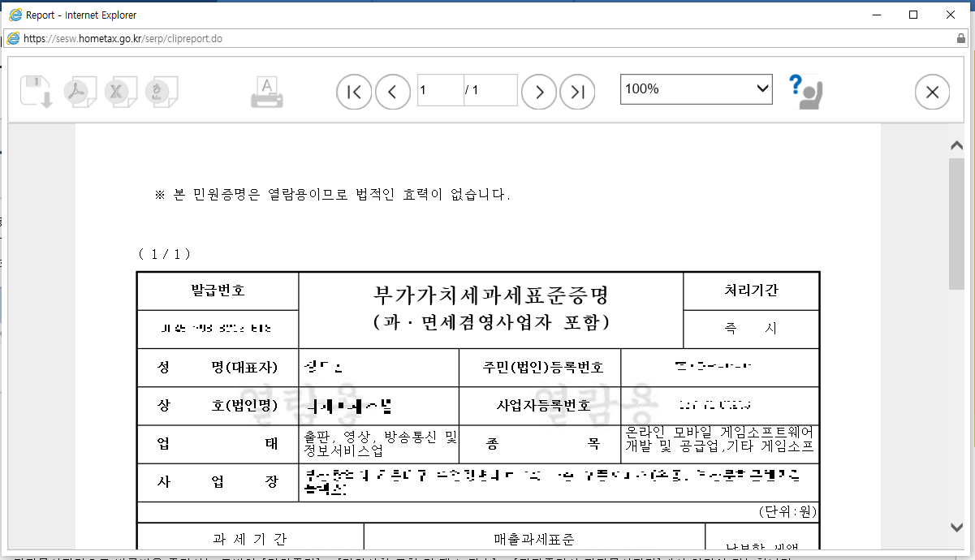The height and width of the screenshot is (560, 975).
Task: Click the 주민(법인)등록번호 label cell
Action: 540,368
